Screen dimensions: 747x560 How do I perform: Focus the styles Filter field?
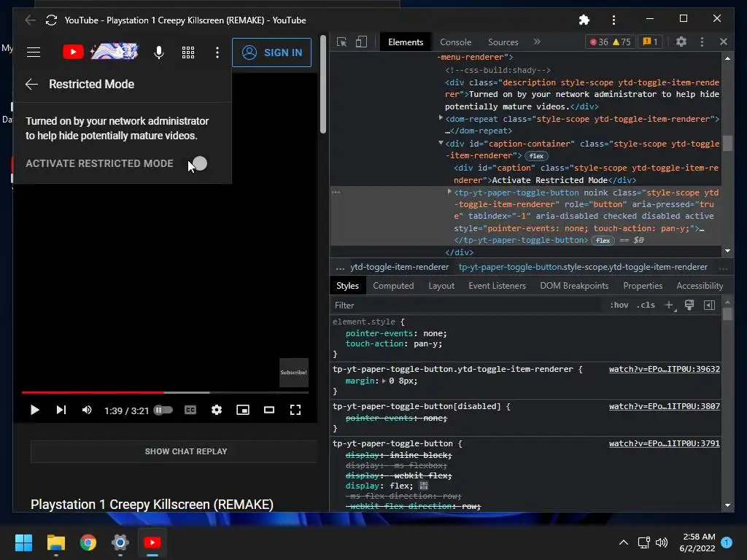point(467,306)
